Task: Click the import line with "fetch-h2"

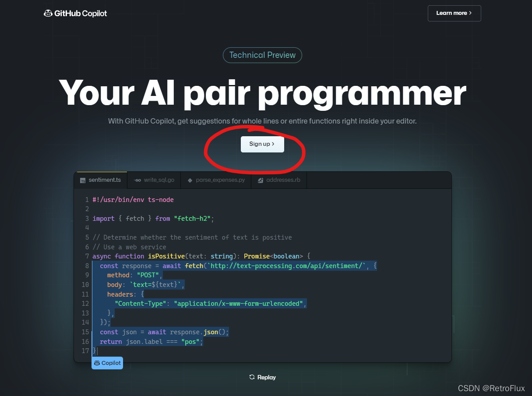Action: [153, 219]
